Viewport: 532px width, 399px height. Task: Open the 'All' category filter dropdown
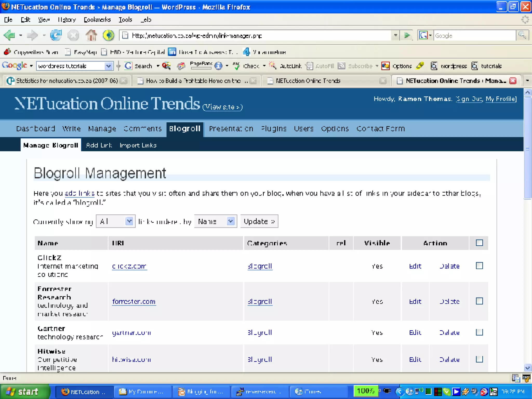(129, 221)
